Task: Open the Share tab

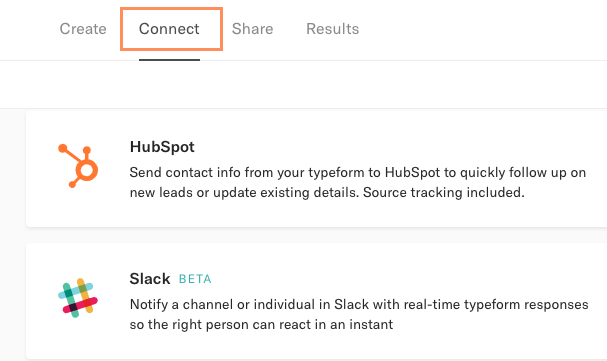Action: pos(252,29)
